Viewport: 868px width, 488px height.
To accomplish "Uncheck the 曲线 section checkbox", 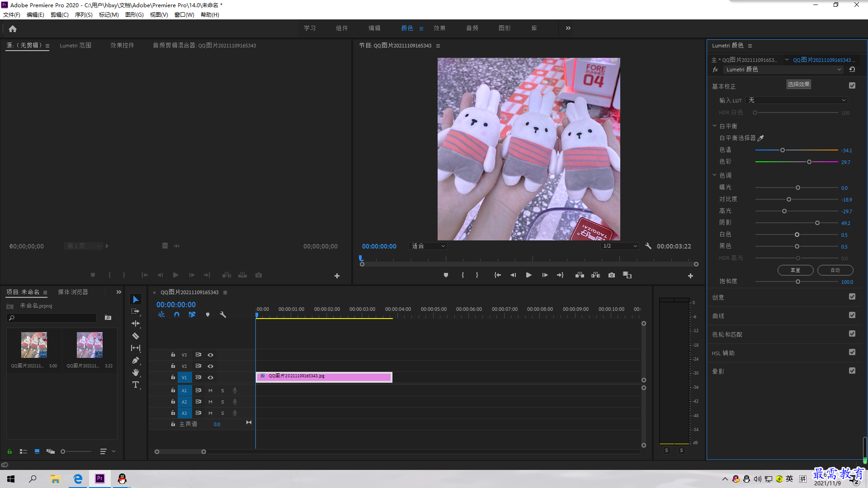I will click(x=852, y=315).
